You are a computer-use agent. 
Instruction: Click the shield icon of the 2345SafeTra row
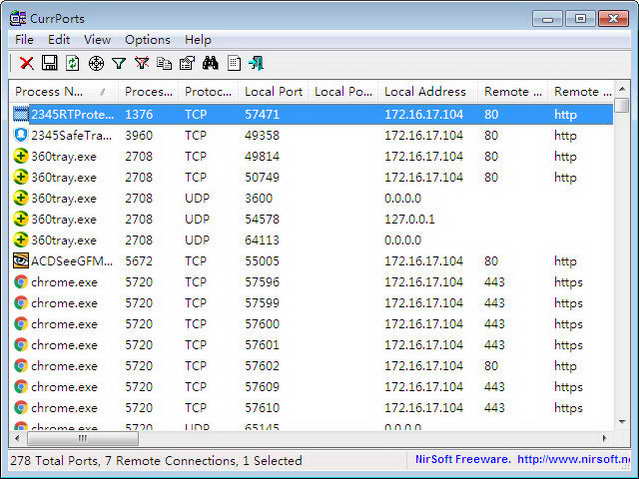tap(20, 135)
